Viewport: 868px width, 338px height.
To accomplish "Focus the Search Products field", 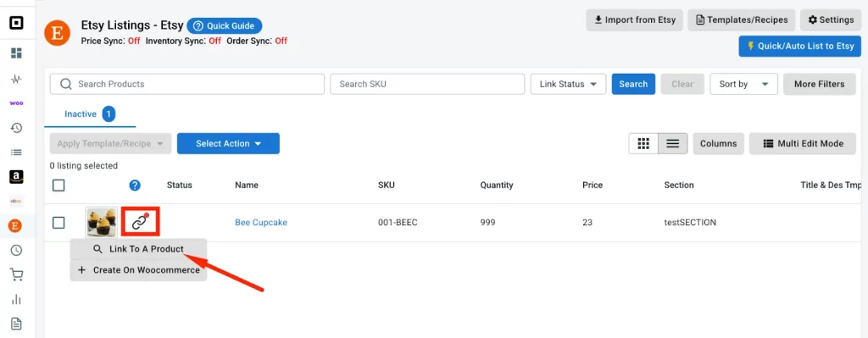I will [x=187, y=84].
